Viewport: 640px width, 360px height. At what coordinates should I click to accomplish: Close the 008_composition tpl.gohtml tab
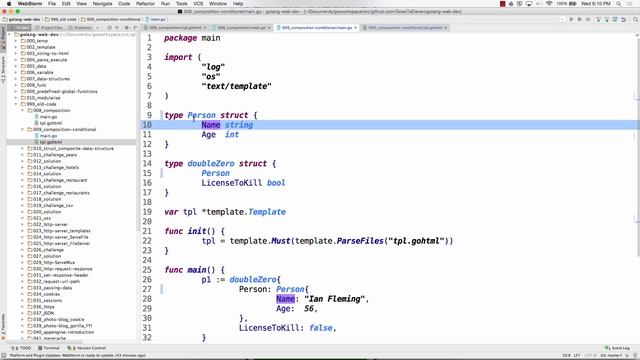pyautogui.click(x=205, y=28)
